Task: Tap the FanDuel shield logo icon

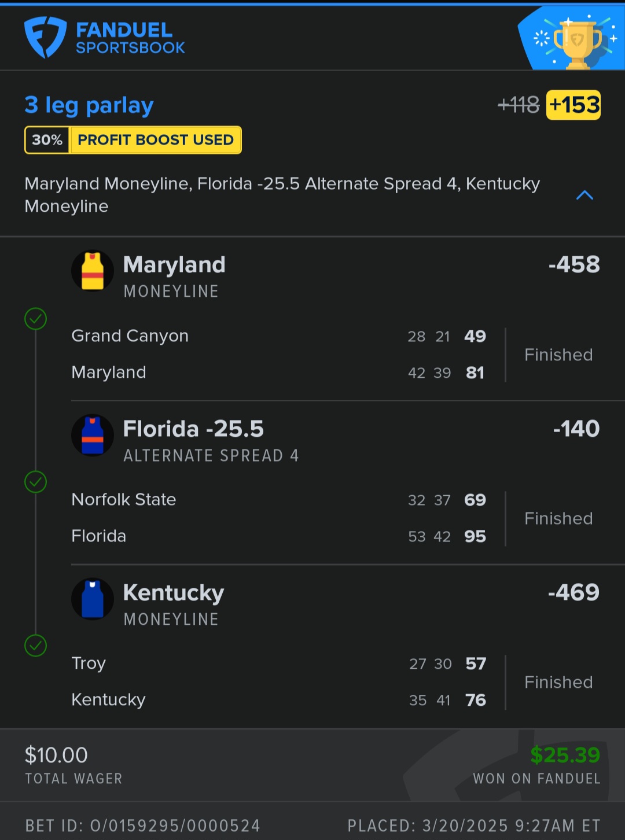Action: tap(45, 37)
